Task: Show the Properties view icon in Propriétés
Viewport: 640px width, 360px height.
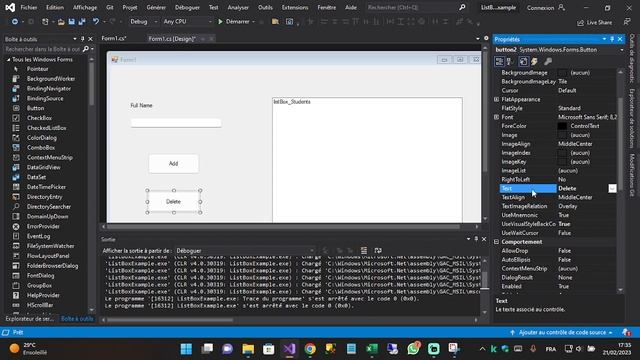Action: (523, 61)
